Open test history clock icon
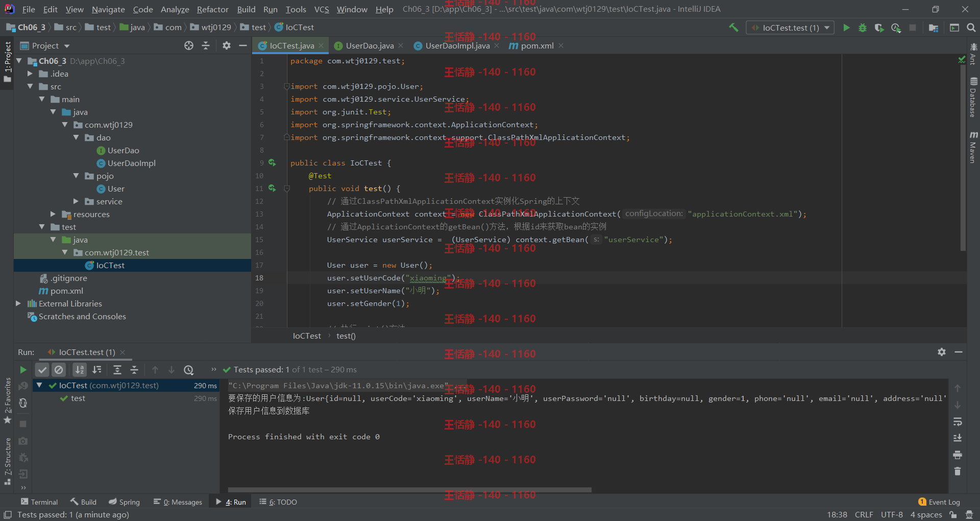Viewport: 980px width, 521px height. click(188, 370)
